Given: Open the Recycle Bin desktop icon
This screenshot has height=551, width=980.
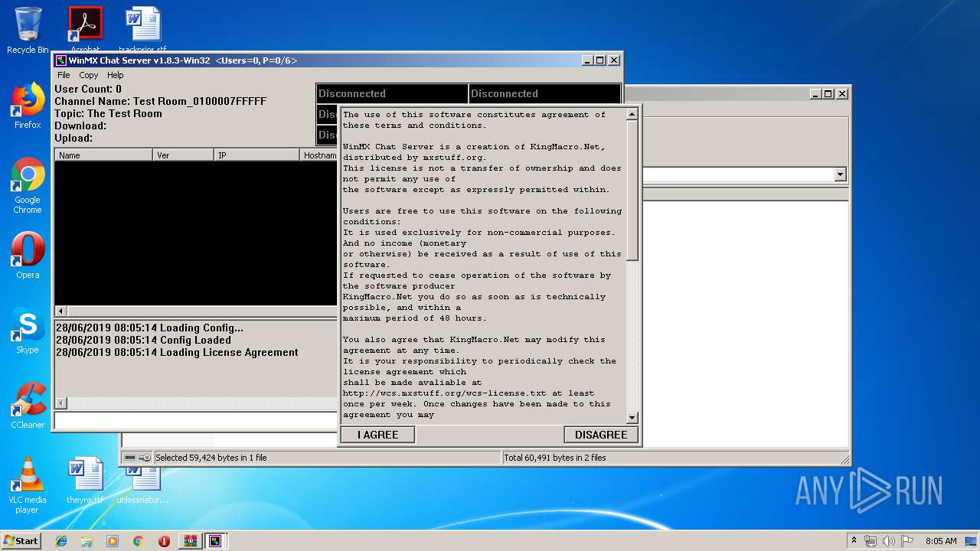Looking at the screenshot, I should click(x=28, y=31).
